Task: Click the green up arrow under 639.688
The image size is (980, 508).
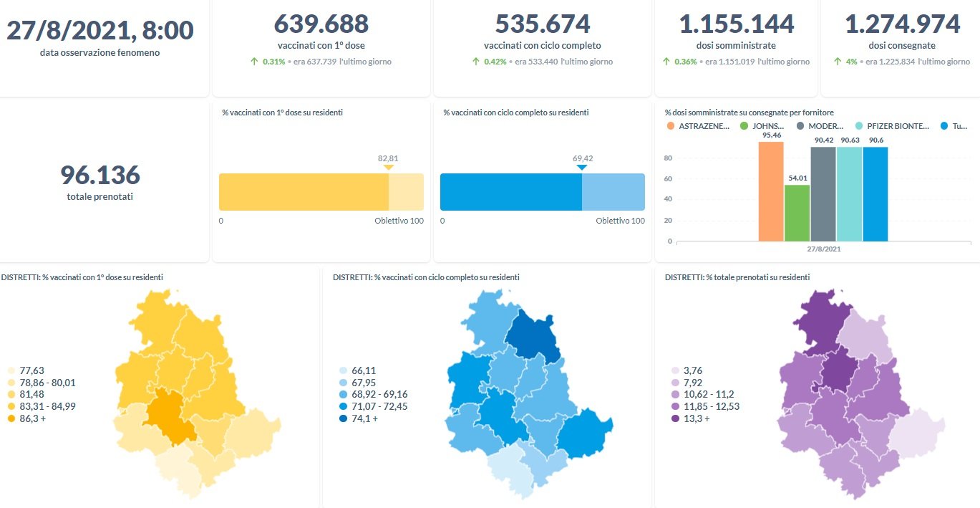Action: click(x=254, y=62)
